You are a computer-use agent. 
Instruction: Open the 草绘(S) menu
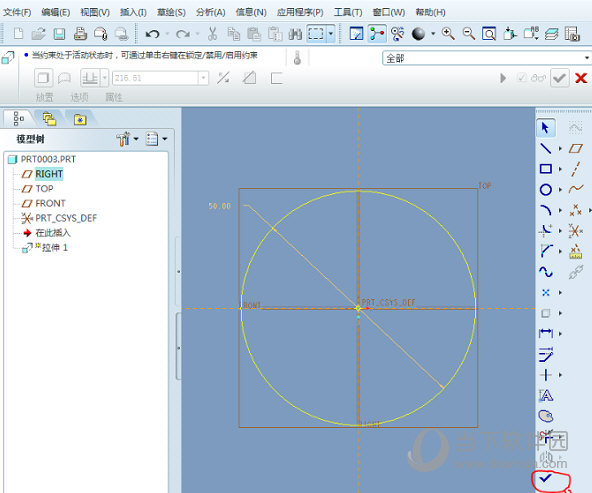171,12
